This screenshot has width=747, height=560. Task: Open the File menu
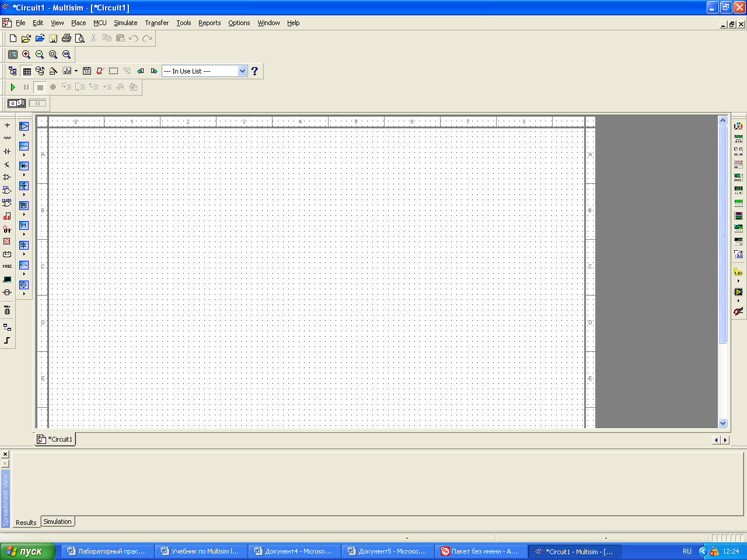(x=20, y=23)
